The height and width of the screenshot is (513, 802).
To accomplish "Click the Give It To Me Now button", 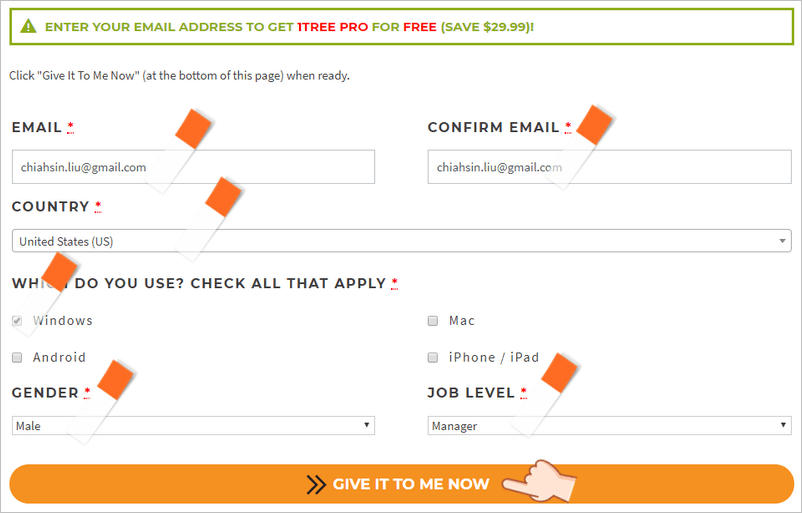I will point(402,484).
